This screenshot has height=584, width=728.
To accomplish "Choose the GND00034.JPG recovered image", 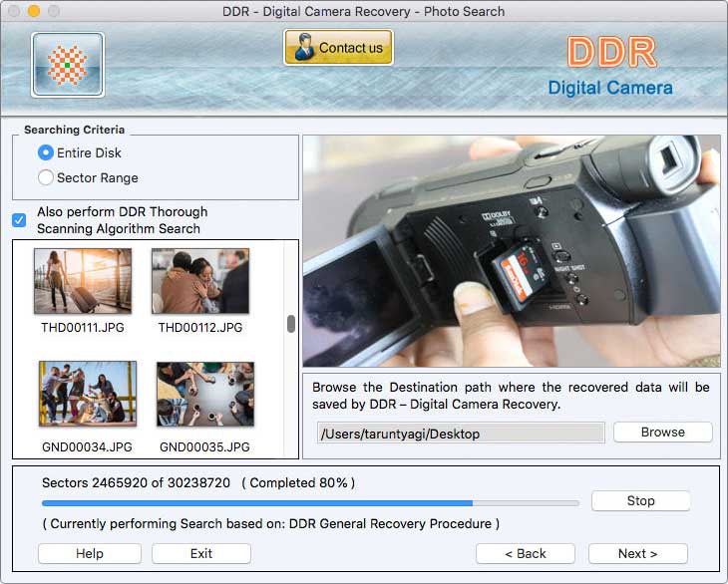I will point(88,394).
